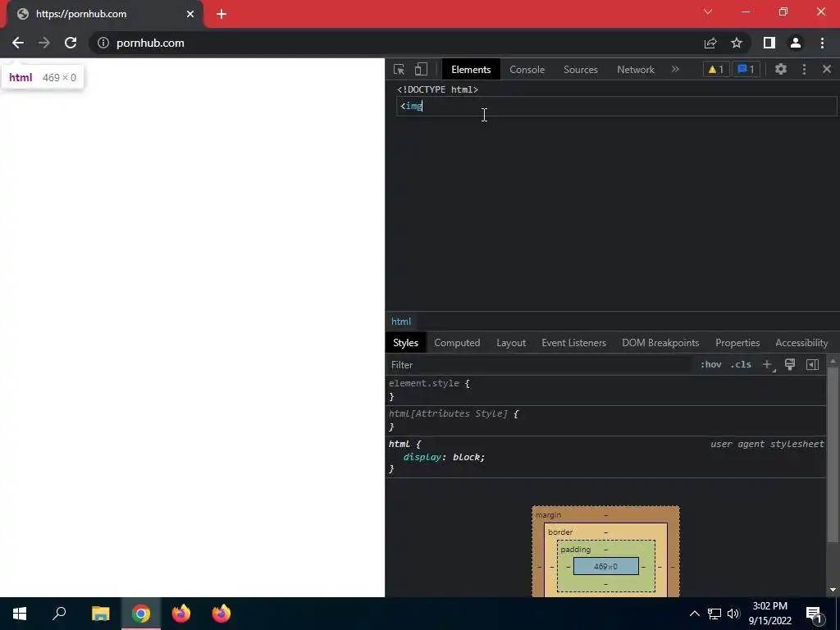Click the margin label in box model

click(549, 515)
